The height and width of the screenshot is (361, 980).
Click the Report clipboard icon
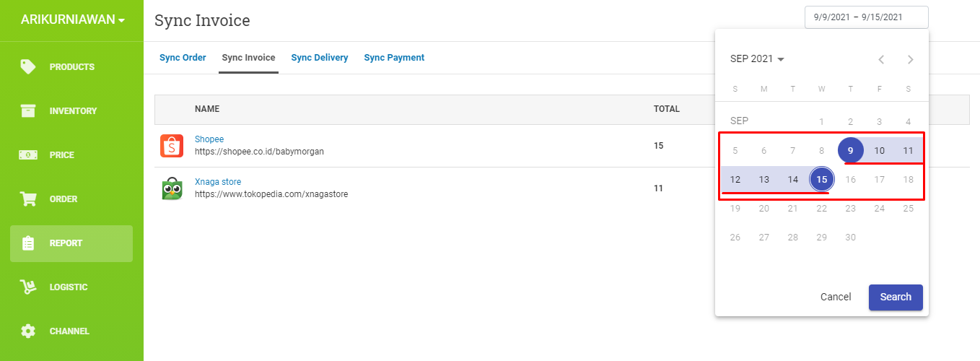click(28, 243)
